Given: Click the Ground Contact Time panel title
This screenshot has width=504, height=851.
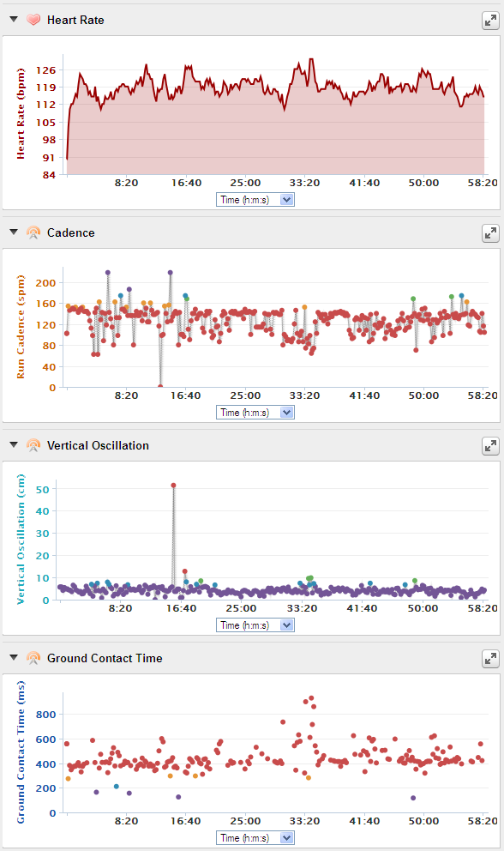Looking at the screenshot, I should tap(105, 658).
